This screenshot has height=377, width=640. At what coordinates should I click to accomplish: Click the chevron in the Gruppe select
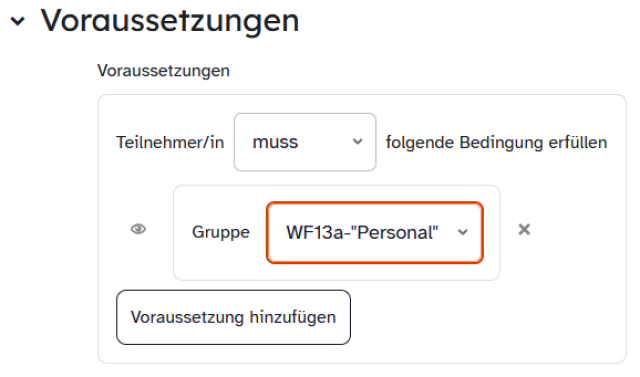tap(462, 233)
